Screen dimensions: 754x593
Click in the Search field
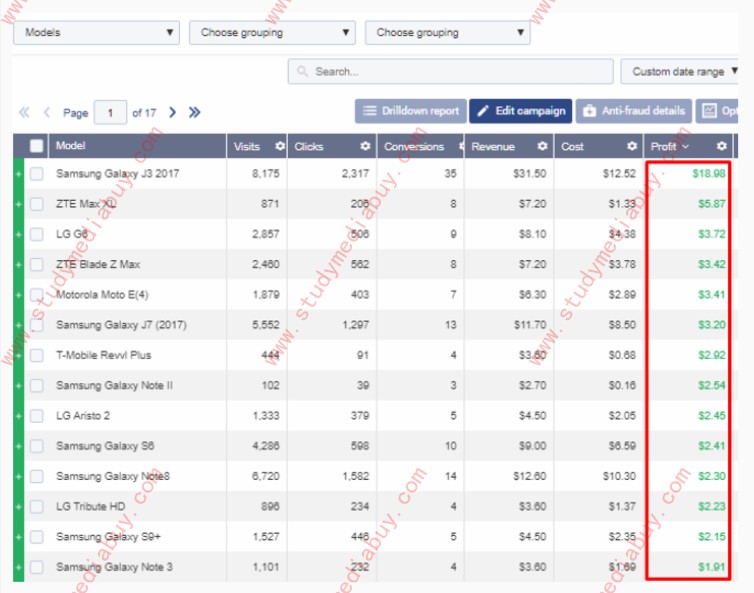click(x=451, y=72)
